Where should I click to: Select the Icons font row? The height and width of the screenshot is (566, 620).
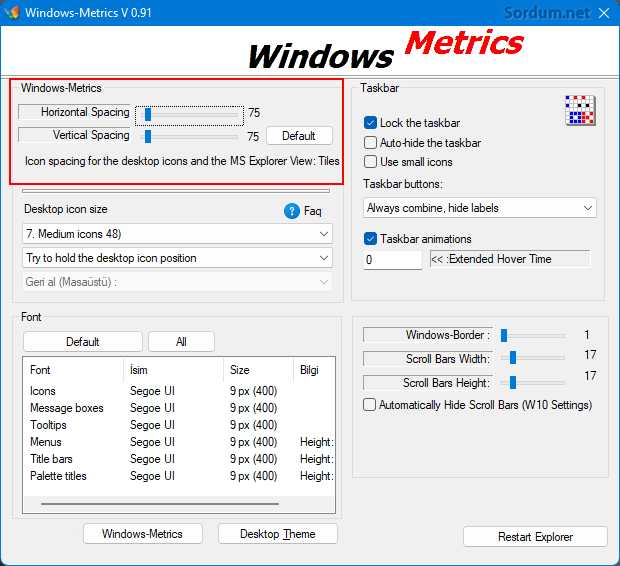pyautogui.click(x=179, y=391)
